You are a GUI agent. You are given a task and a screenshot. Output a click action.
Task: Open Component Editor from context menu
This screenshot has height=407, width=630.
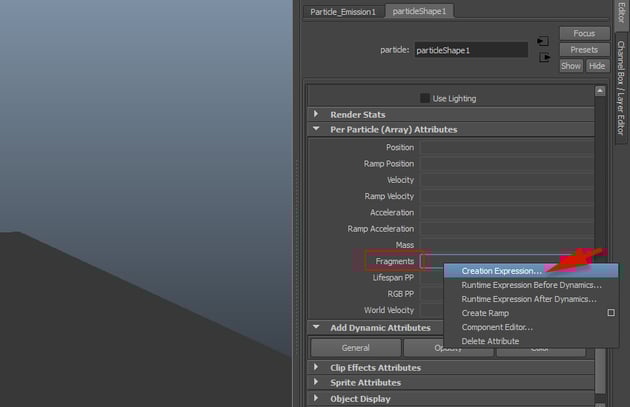click(x=531, y=327)
